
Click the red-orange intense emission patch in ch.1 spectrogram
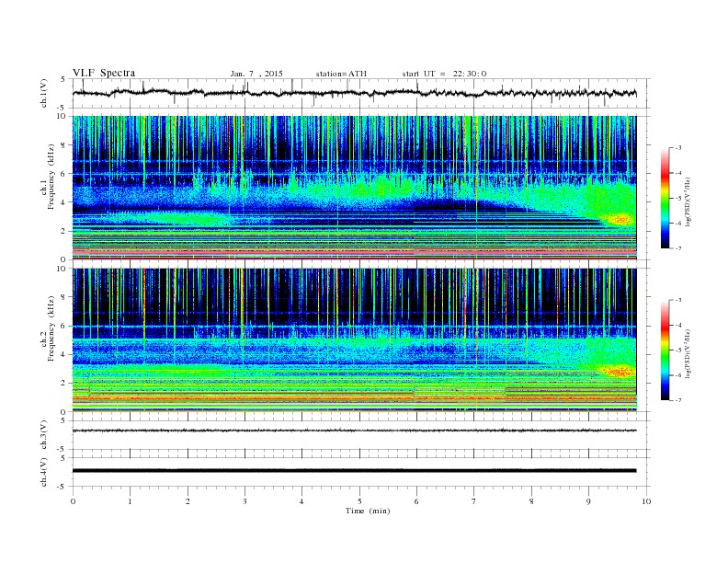pyautogui.click(x=620, y=219)
